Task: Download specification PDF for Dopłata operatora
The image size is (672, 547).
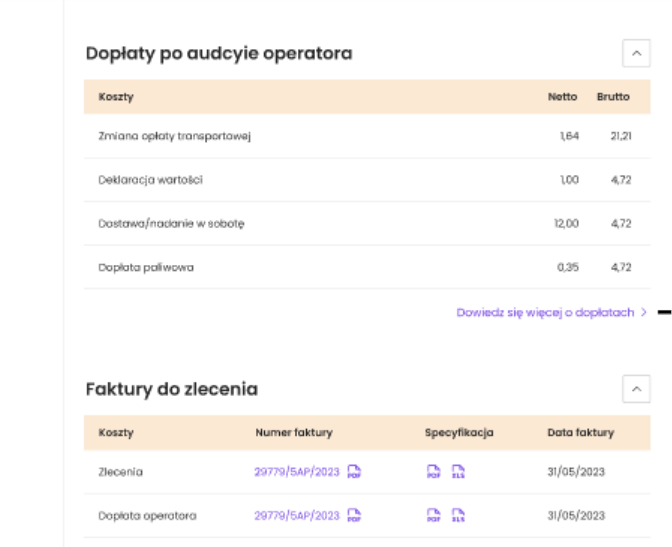Action: (434, 516)
